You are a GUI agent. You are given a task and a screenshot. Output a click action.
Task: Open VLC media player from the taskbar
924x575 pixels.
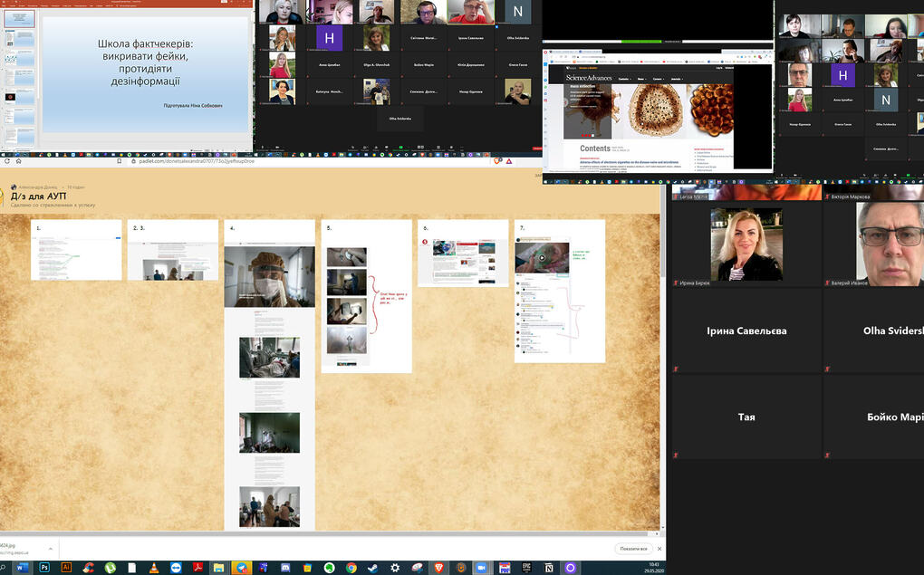pos(154,568)
